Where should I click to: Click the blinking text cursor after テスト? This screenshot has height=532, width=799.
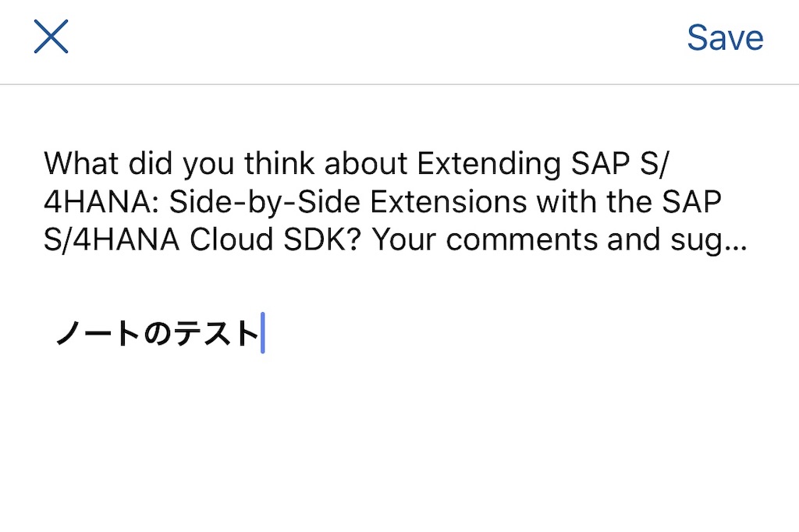click(x=262, y=333)
